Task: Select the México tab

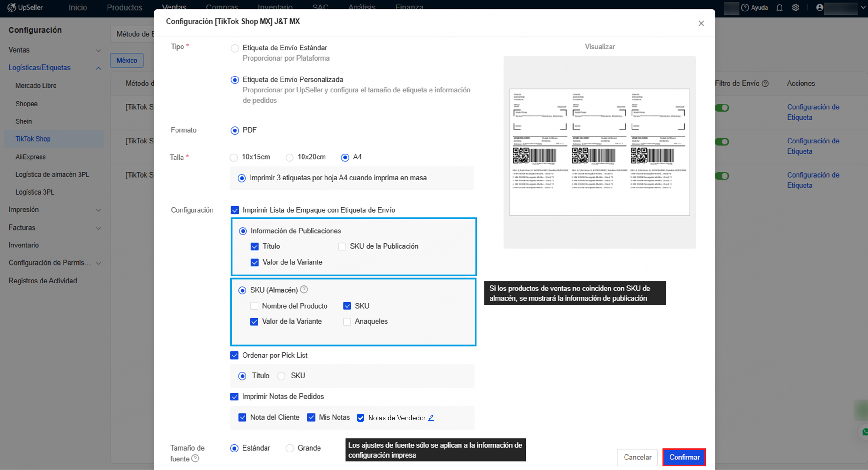Action: point(127,61)
